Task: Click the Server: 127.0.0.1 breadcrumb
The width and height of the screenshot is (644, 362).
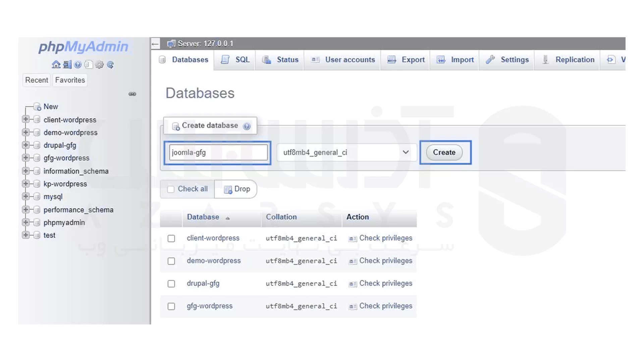Action: pos(205,44)
